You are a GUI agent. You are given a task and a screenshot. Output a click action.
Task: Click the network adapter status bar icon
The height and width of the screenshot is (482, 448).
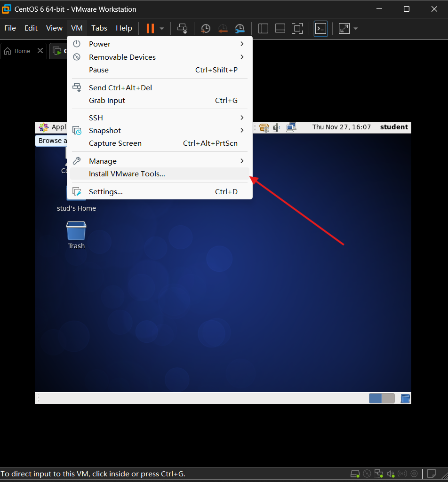[379, 474]
